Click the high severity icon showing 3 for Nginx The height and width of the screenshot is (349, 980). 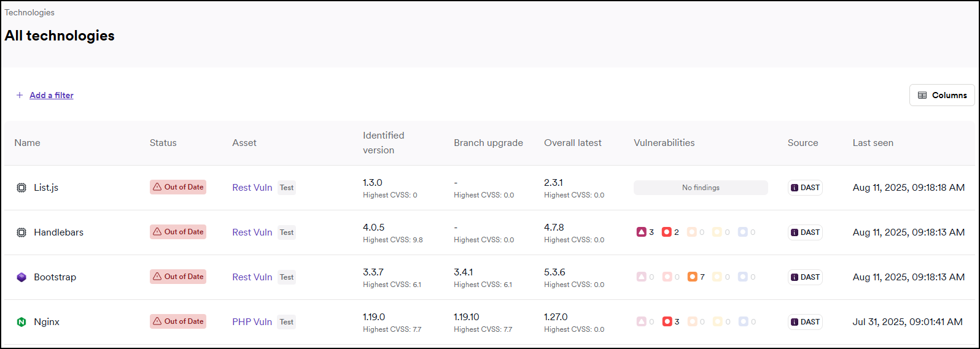pos(667,321)
